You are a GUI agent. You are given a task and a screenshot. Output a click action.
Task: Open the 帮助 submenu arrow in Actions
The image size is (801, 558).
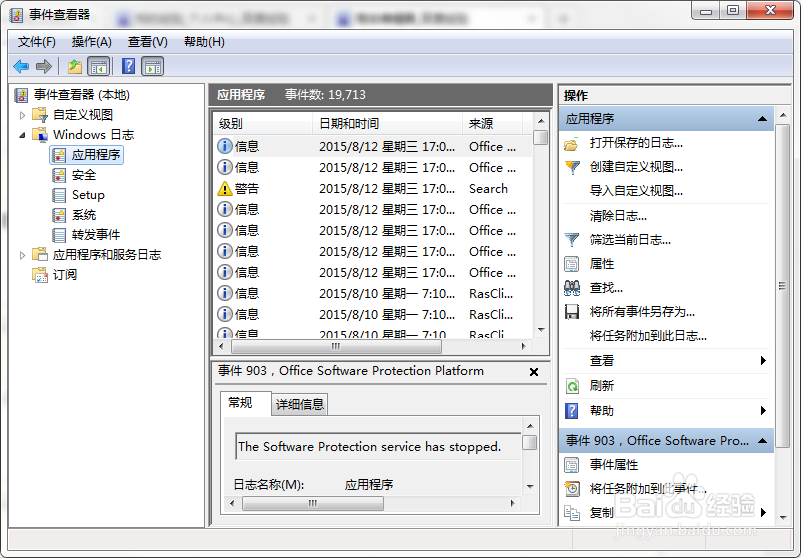763,410
